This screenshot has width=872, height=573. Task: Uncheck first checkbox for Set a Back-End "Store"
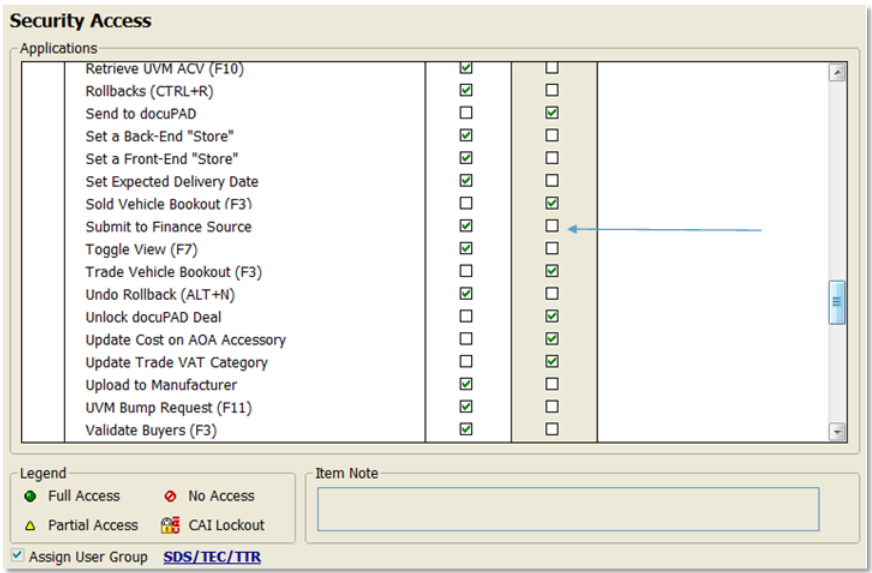(x=466, y=135)
